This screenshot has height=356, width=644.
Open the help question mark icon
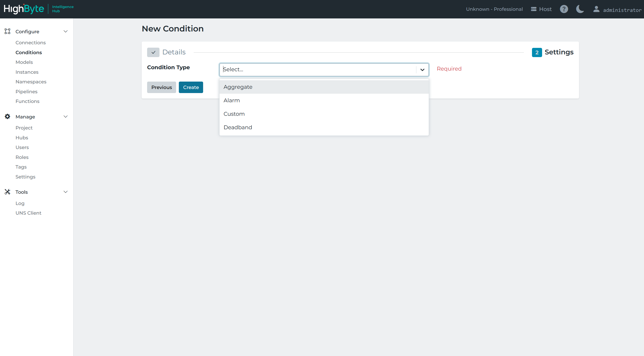(564, 9)
